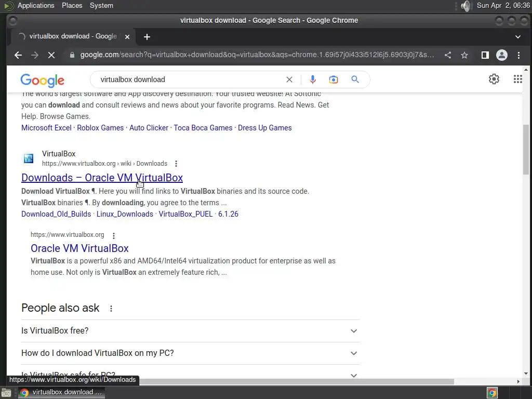The width and height of the screenshot is (532, 399).
Task: Stop loading the page
Action: [51, 55]
